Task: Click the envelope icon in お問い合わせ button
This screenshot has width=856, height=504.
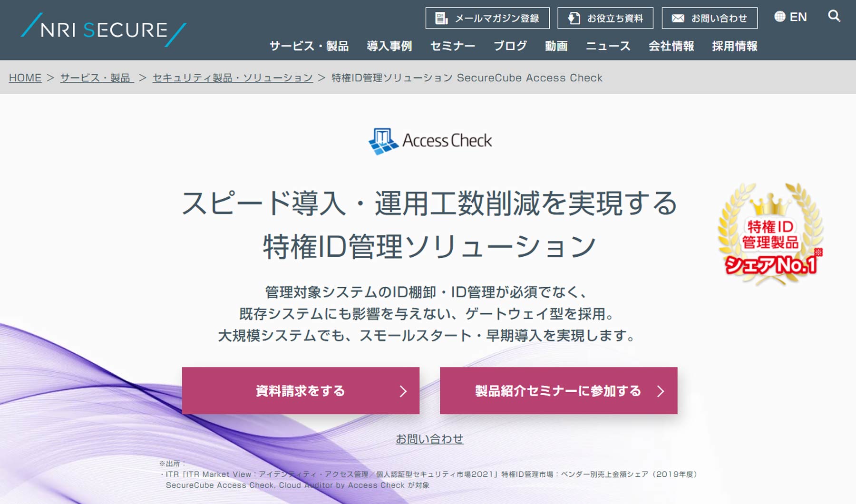Action: [x=678, y=18]
